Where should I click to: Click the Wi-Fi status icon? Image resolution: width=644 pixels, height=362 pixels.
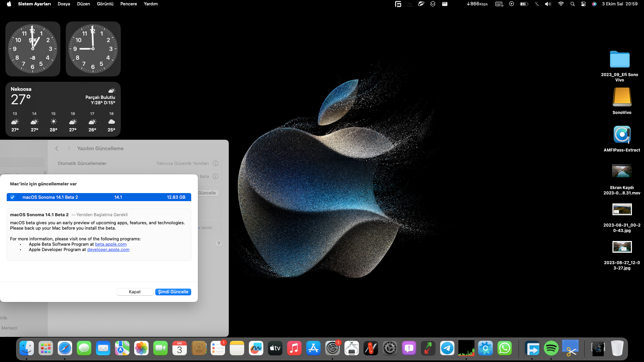pyautogui.click(x=561, y=4)
